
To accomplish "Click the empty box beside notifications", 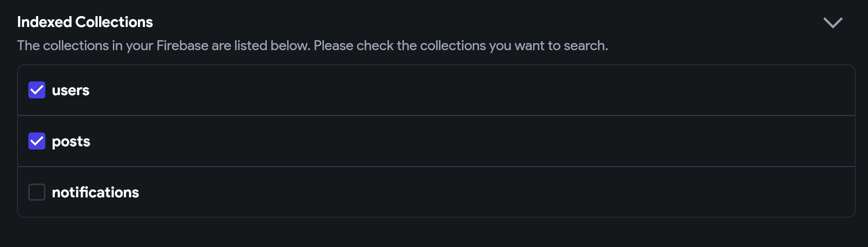I will [37, 192].
